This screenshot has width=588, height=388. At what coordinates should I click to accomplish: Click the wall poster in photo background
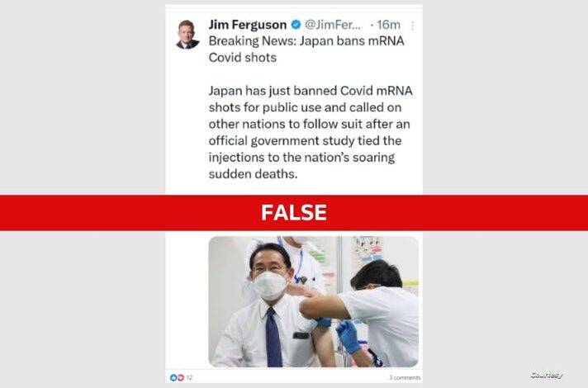[x=367, y=248]
